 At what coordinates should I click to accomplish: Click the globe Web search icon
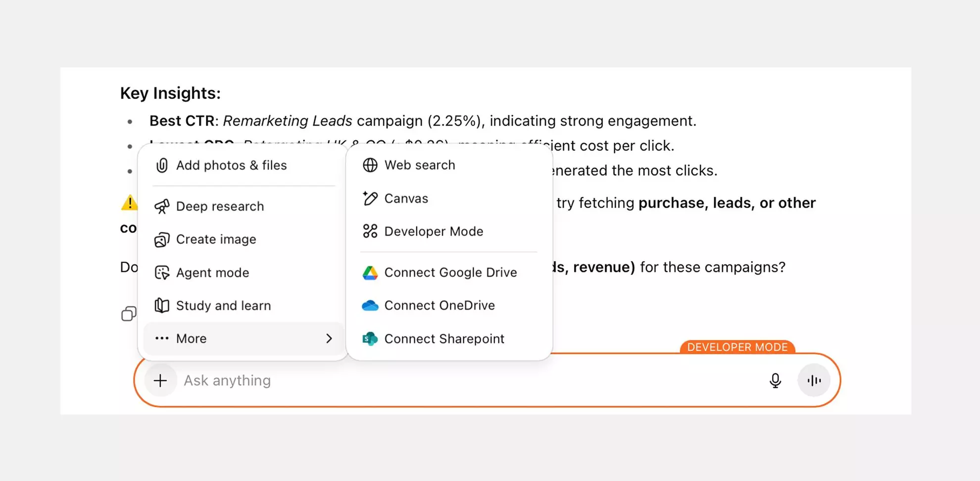click(x=370, y=165)
